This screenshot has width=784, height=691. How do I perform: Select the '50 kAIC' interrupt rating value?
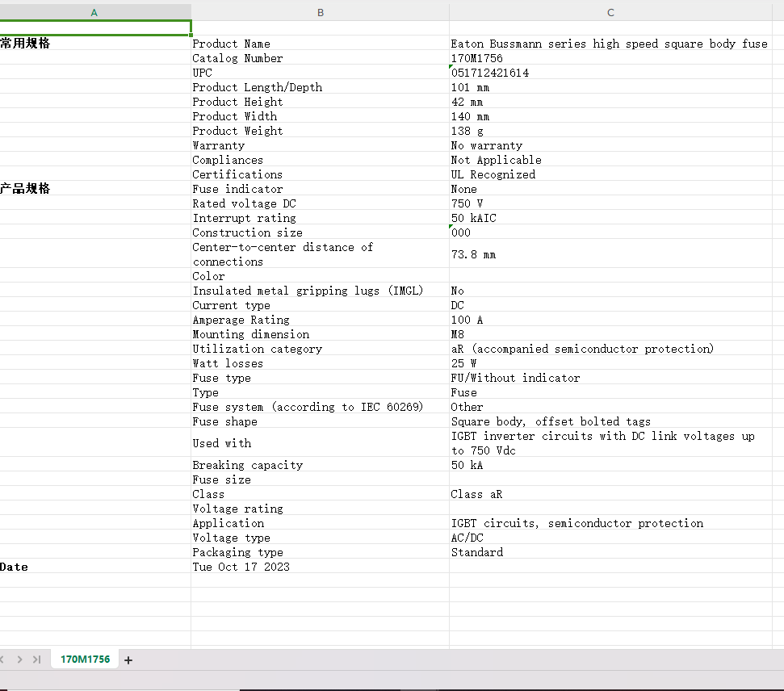click(x=610, y=218)
